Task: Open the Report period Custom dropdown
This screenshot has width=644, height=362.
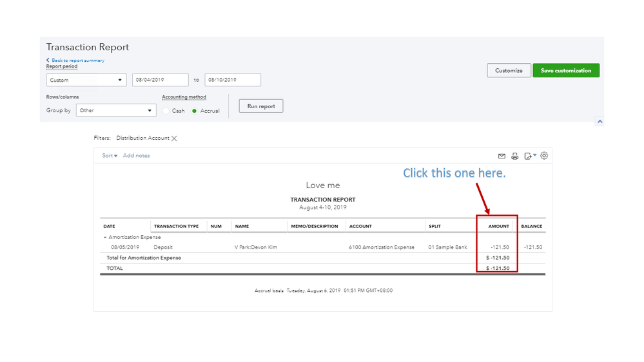Action: pyautogui.click(x=86, y=80)
